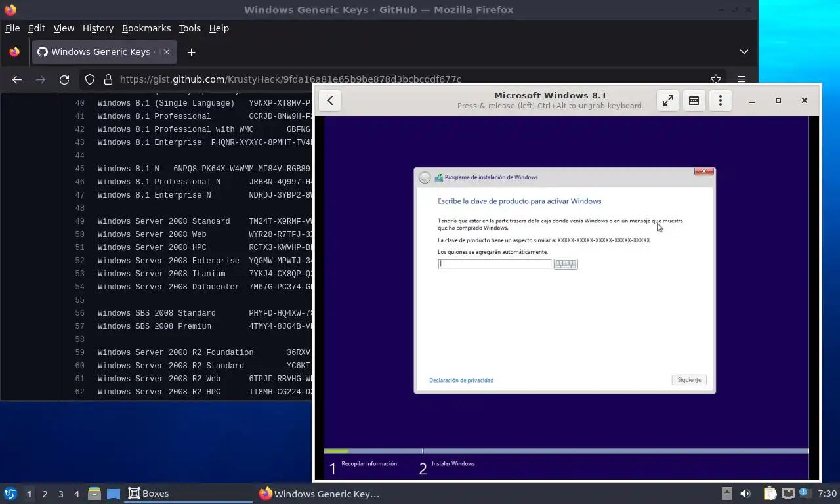This screenshot has width=840, height=504.
Task: Click the Windows SBS 2008 Premium row
Action: [x=204, y=326]
